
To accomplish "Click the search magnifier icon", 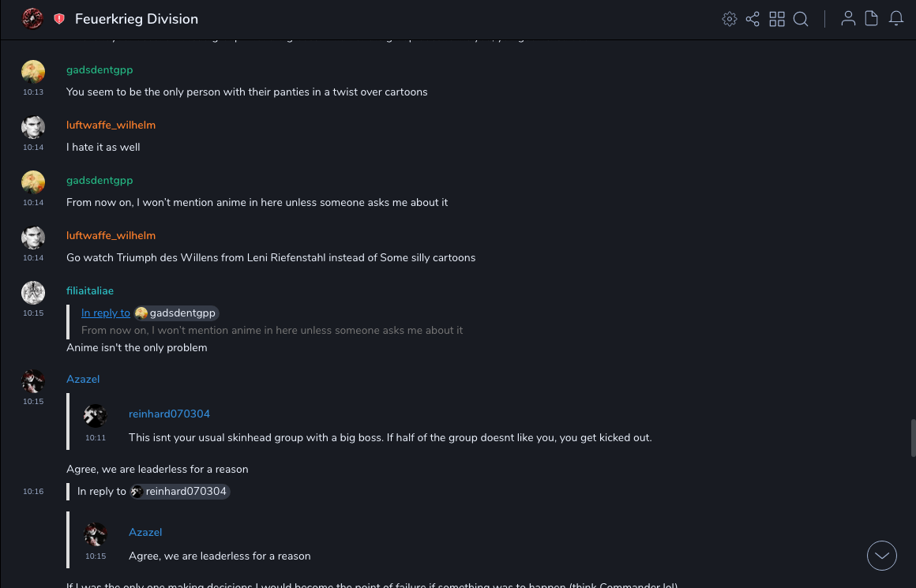I will click(801, 19).
